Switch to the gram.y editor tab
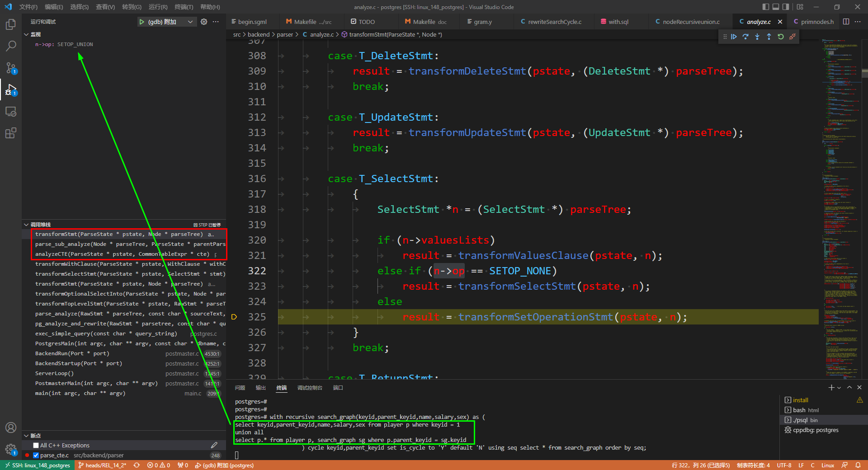Image resolution: width=868 pixels, height=470 pixels. click(x=482, y=22)
